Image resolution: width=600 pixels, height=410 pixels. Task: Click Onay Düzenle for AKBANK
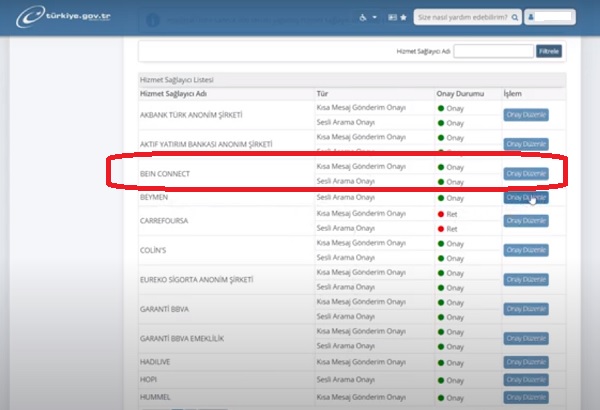coord(526,115)
